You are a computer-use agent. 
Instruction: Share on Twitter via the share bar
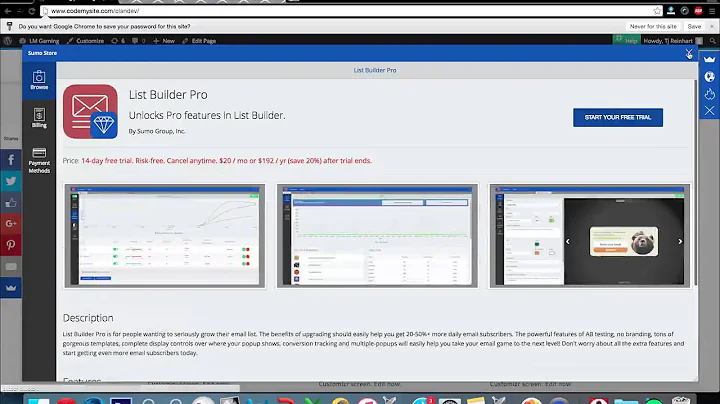click(11, 181)
